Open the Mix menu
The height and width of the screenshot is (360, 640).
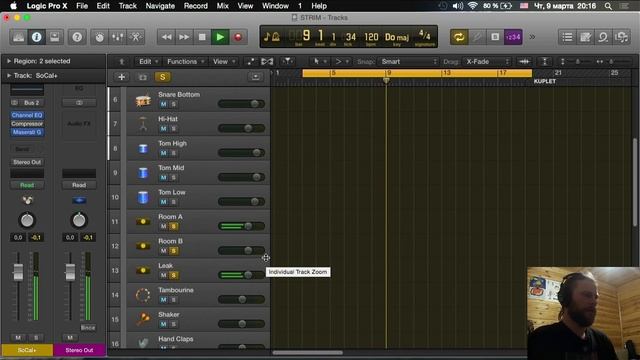click(x=222, y=6)
